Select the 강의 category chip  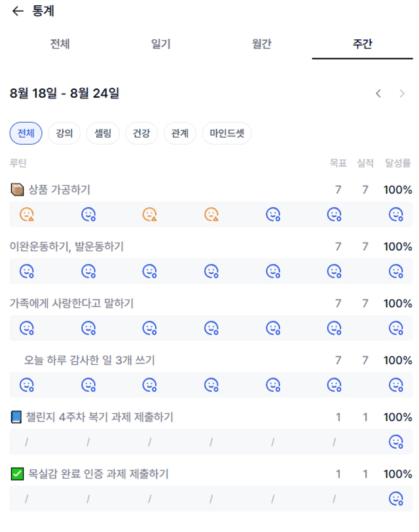click(x=64, y=133)
